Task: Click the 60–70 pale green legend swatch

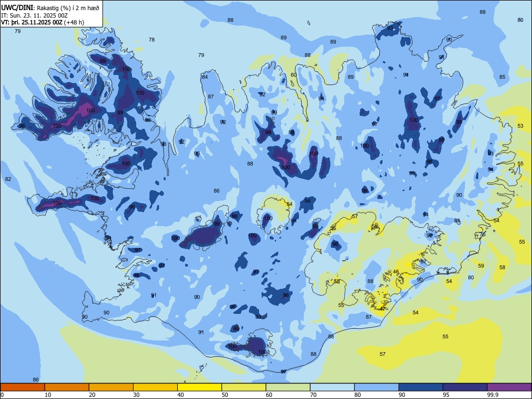Action: pos(288,387)
